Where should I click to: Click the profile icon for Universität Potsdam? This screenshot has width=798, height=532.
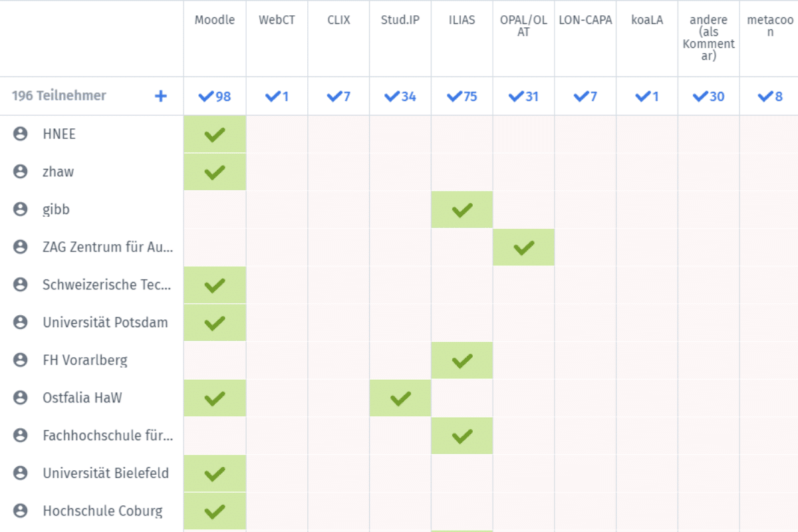[21, 323]
